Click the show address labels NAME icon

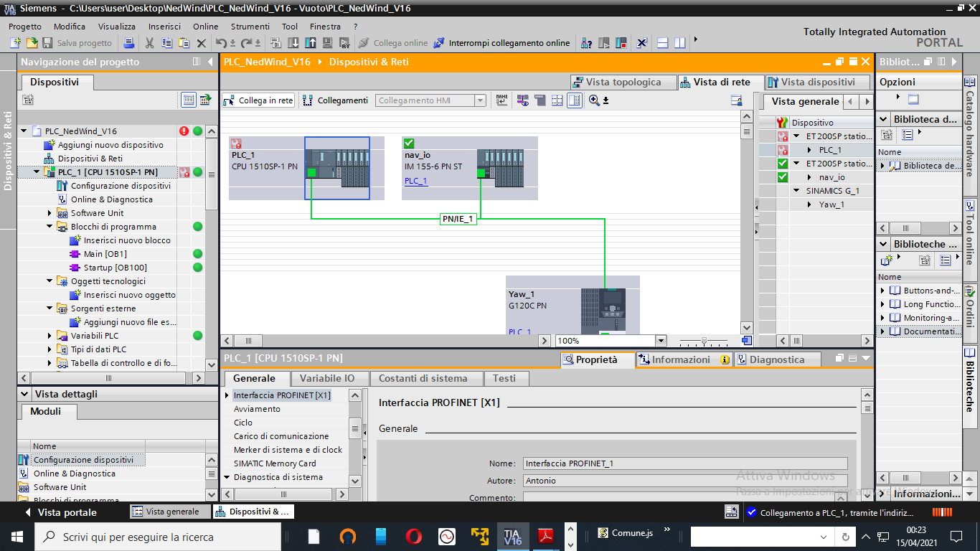click(x=501, y=100)
